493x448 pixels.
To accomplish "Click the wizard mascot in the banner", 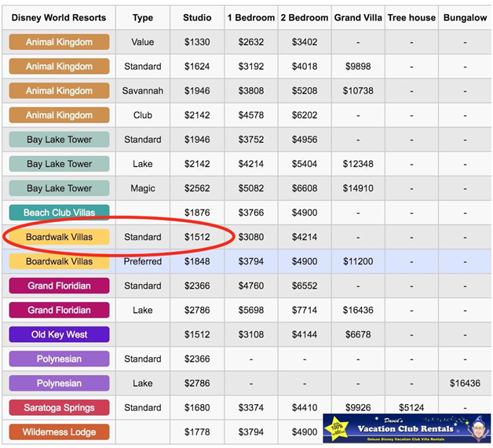I will [x=473, y=429].
